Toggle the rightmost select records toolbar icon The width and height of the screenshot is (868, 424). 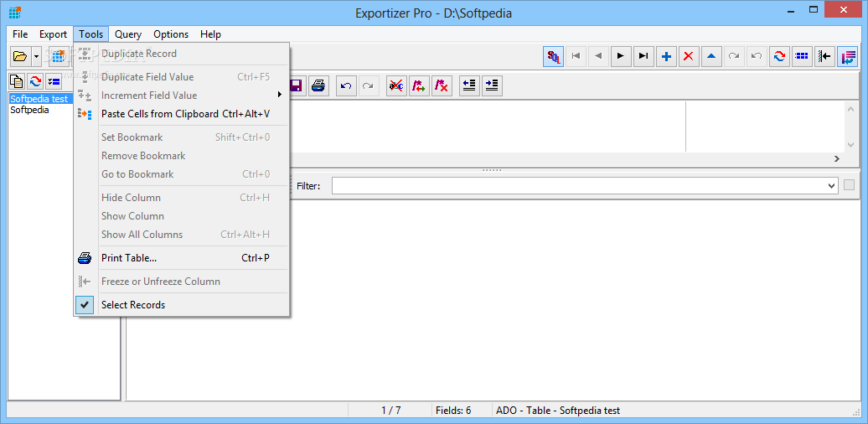847,56
